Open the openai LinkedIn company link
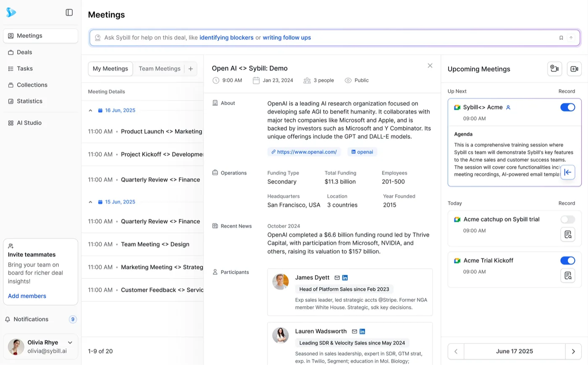This screenshot has height=365, width=588. pyautogui.click(x=362, y=152)
